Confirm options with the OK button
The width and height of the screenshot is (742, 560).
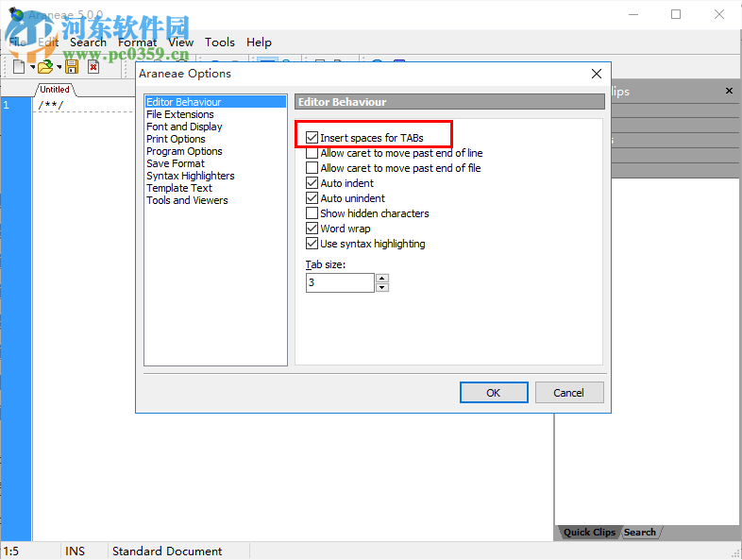click(494, 393)
